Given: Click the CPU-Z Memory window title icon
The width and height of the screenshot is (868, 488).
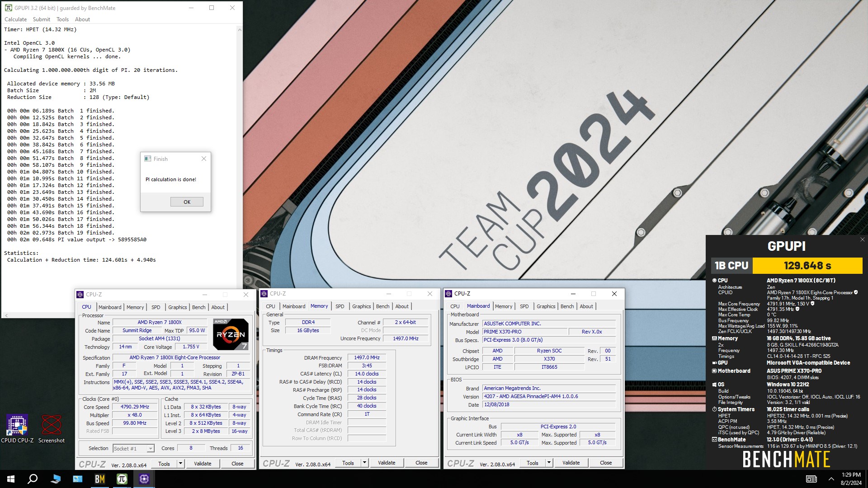Looking at the screenshot, I should (x=264, y=294).
